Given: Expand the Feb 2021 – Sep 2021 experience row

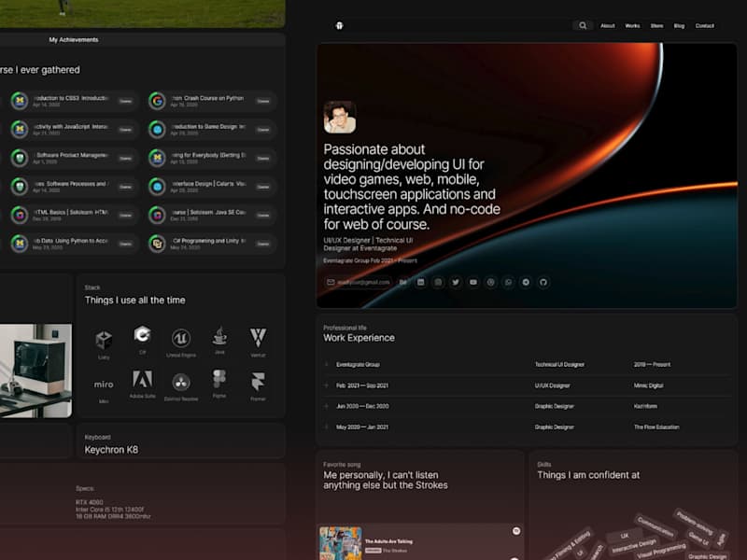Looking at the screenshot, I should [x=528, y=385].
